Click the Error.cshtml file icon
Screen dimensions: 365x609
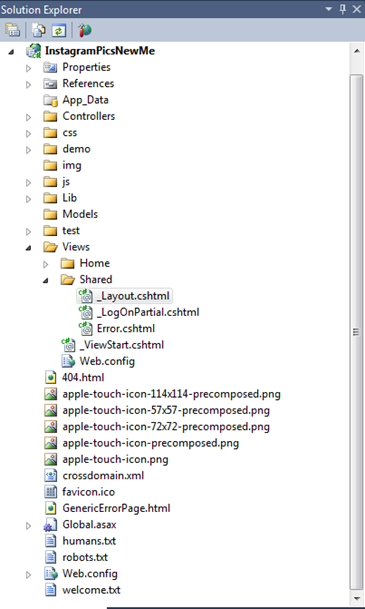tap(85, 329)
